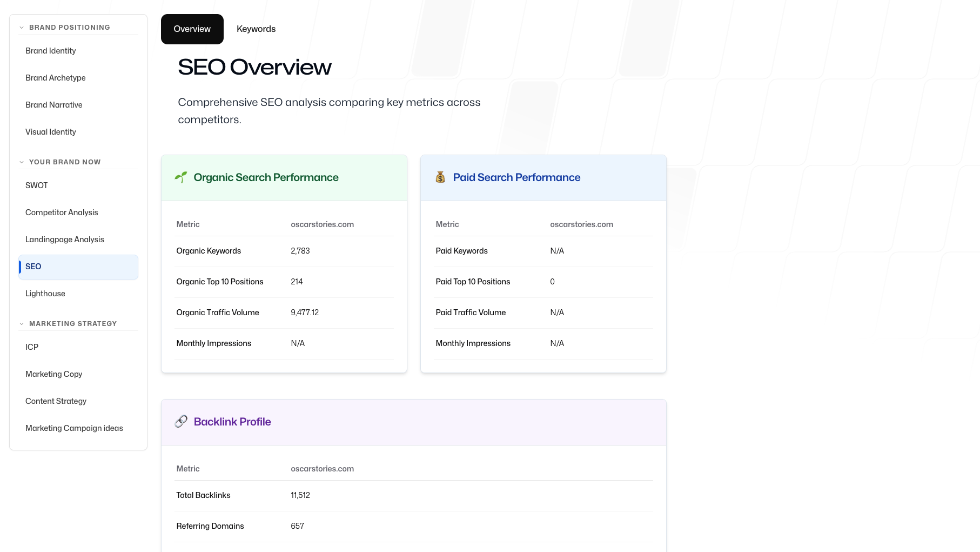Image resolution: width=980 pixels, height=552 pixels.
Task: Click the money bag icon in Paid Search
Action: pos(440,177)
